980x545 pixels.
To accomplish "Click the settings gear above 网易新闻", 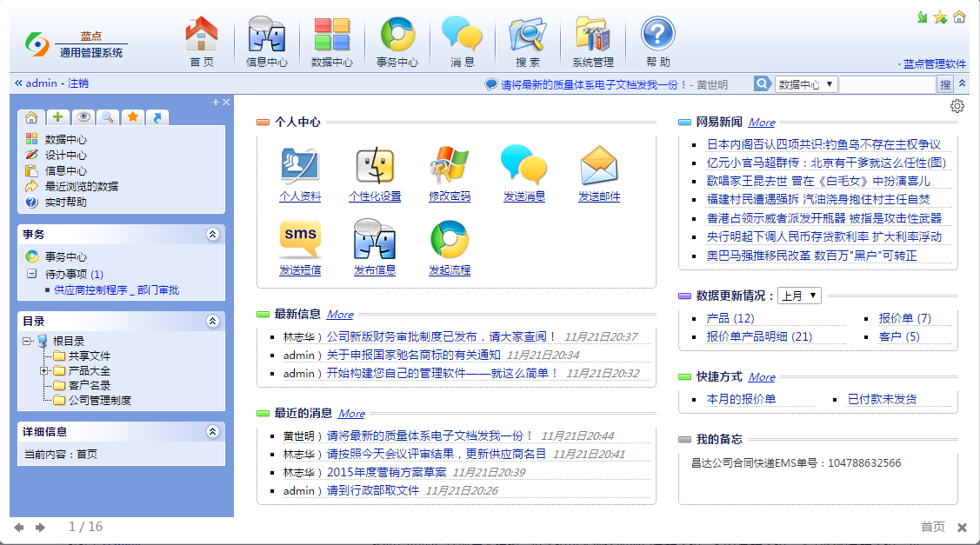I will [x=957, y=105].
